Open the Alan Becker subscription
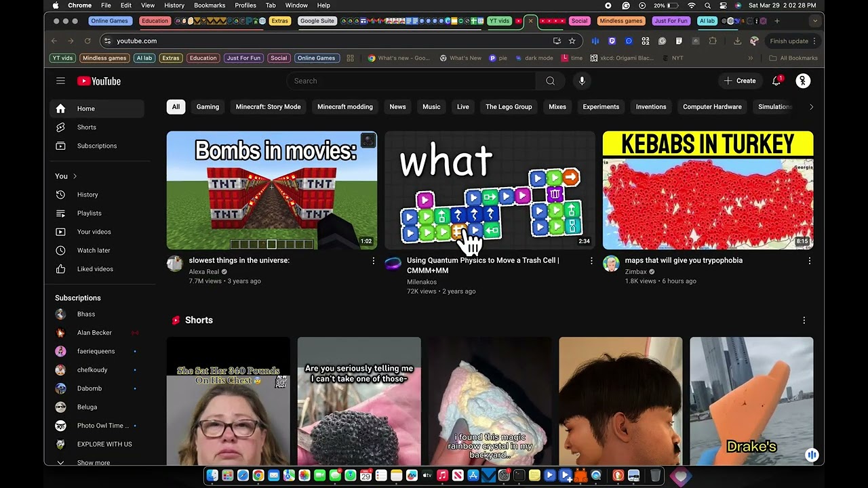The image size is (868, 488). pyautogui.click(x=97, y=333)
